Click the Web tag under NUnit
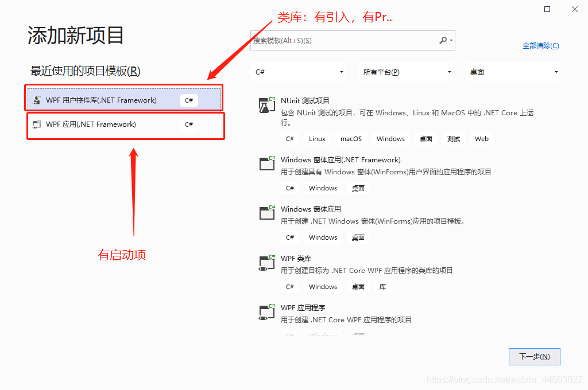Viewport: 588px width, 390px height. coord(482,139)
